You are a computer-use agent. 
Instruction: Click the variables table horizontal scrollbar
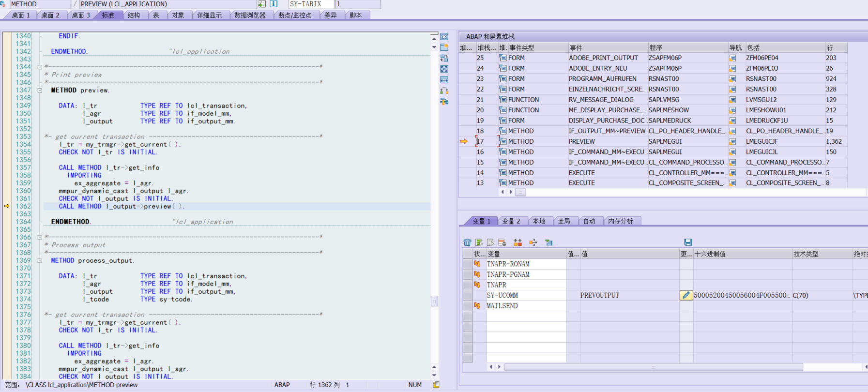point(653,367)
